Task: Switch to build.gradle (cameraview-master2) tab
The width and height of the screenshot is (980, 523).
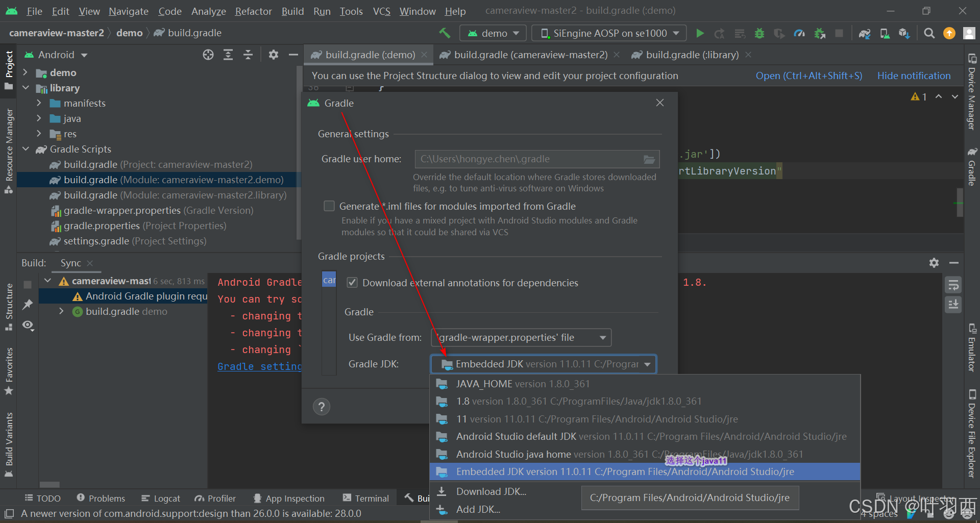Action: pos(531,55)
